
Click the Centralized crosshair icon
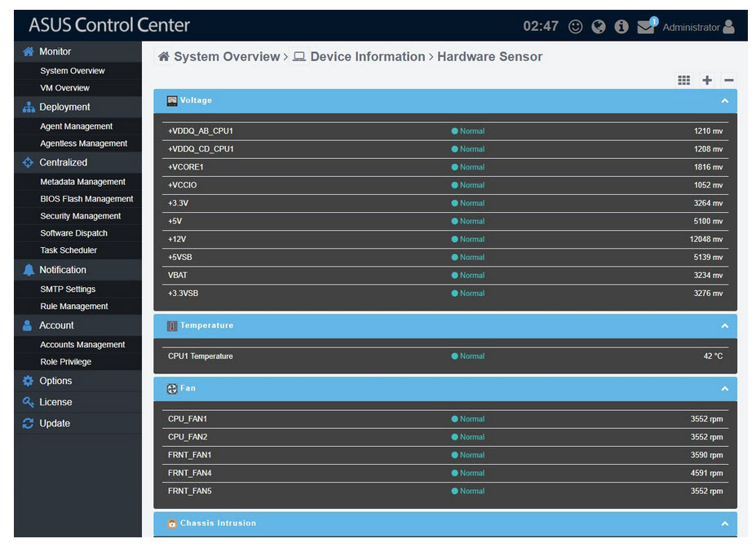tap(28, 162)
